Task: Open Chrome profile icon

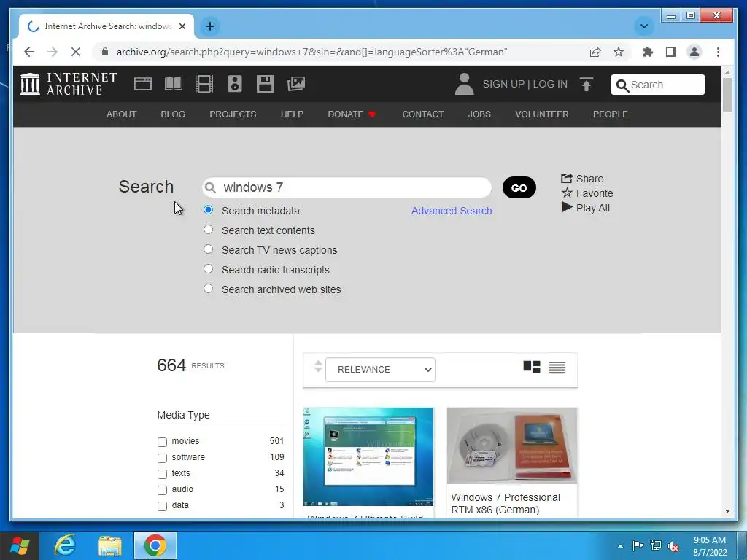Action: (694, 52)
